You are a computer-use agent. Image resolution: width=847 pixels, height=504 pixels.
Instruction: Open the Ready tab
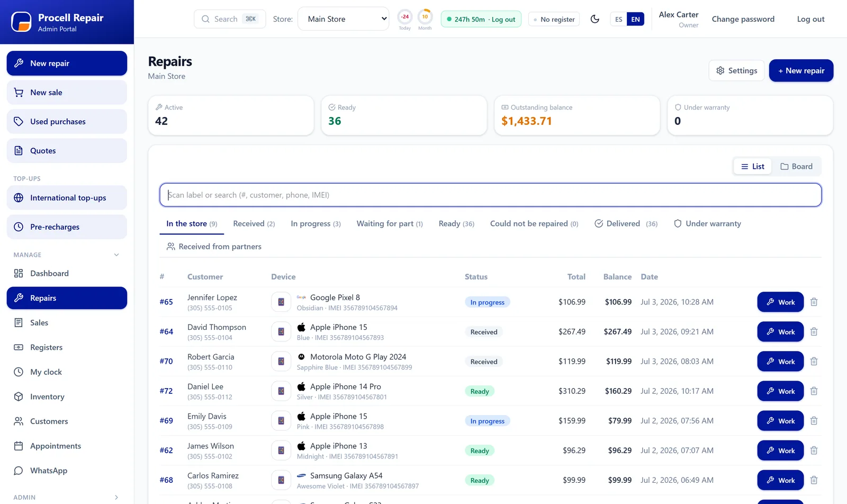(456, 223)
